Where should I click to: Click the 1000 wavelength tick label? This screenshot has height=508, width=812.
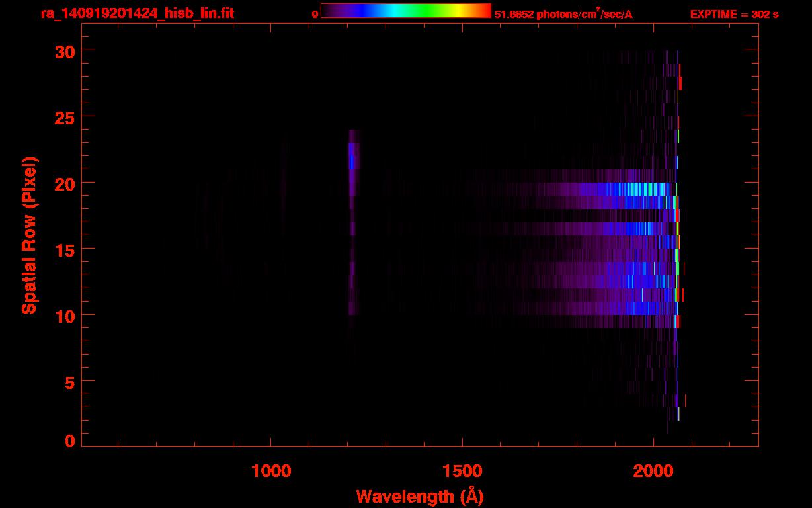[x=270, y=471]
